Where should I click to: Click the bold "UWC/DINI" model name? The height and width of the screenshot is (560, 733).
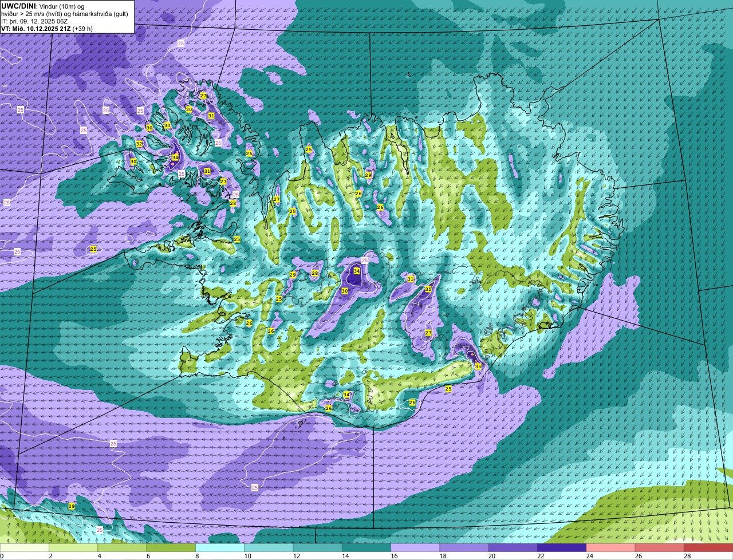click(x=18, y=5)
